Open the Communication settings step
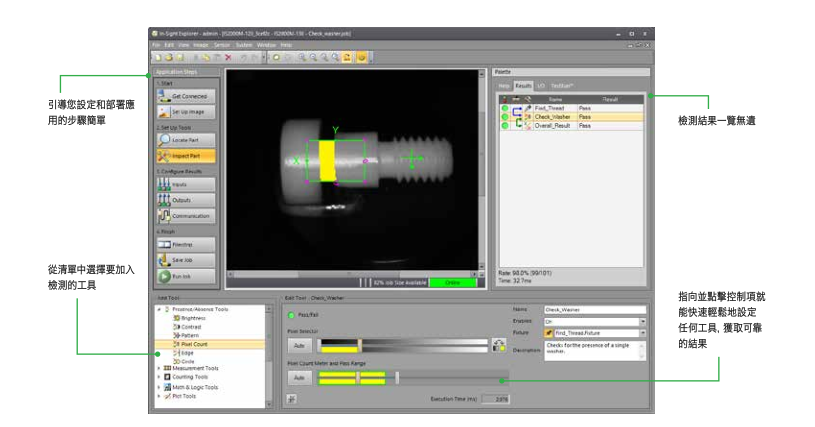 point(186,216)
